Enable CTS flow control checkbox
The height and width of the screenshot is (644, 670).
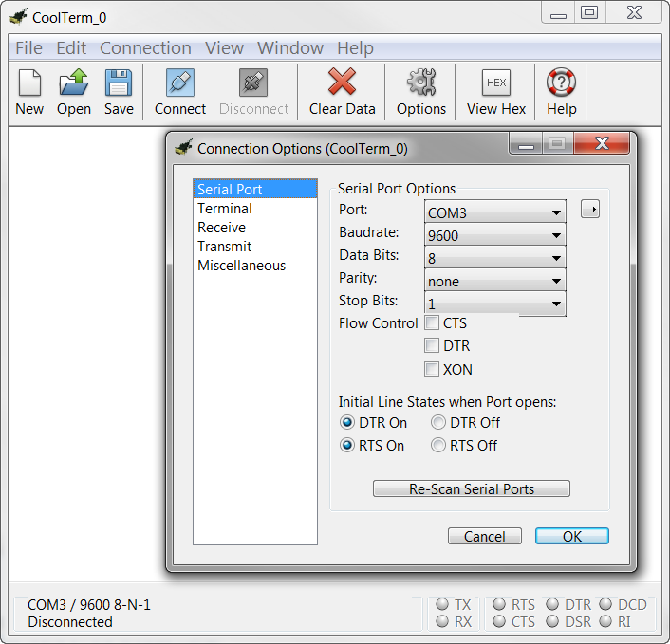[x=432, y=323]
